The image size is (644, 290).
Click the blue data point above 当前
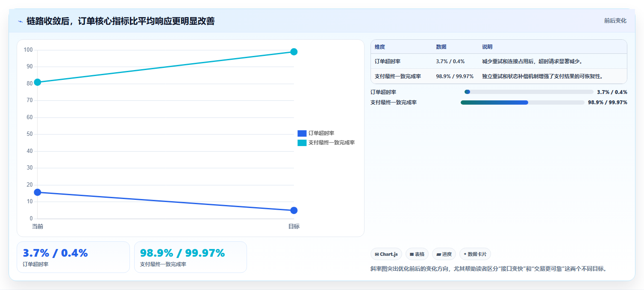38,192
